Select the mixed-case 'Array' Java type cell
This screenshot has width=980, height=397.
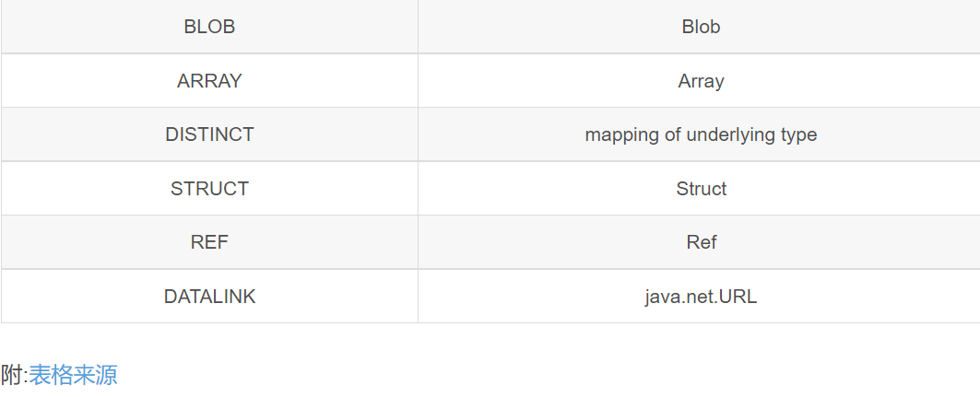701,81
